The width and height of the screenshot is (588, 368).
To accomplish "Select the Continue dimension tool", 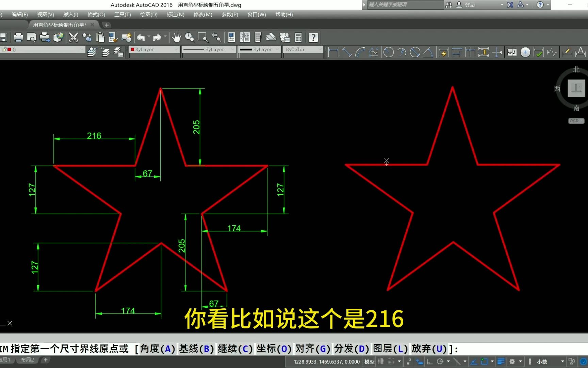I will click(x=470, y=52).
